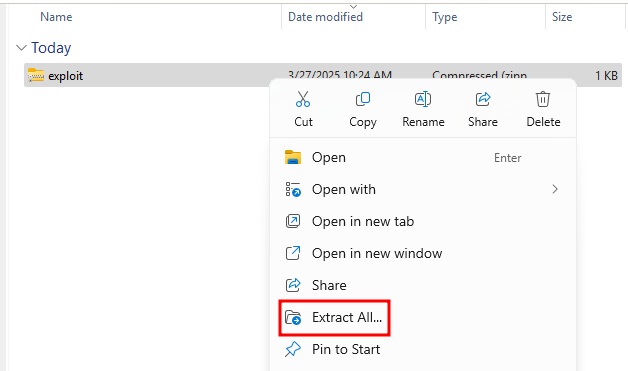The height and width of the screenshot is (371, 628).
Task: Expand the Open with submenu arrow
Action: coord(555,189)
